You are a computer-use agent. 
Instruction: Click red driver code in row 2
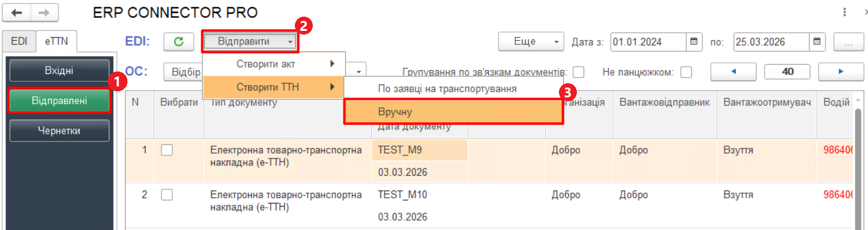(x=837, y=195)
